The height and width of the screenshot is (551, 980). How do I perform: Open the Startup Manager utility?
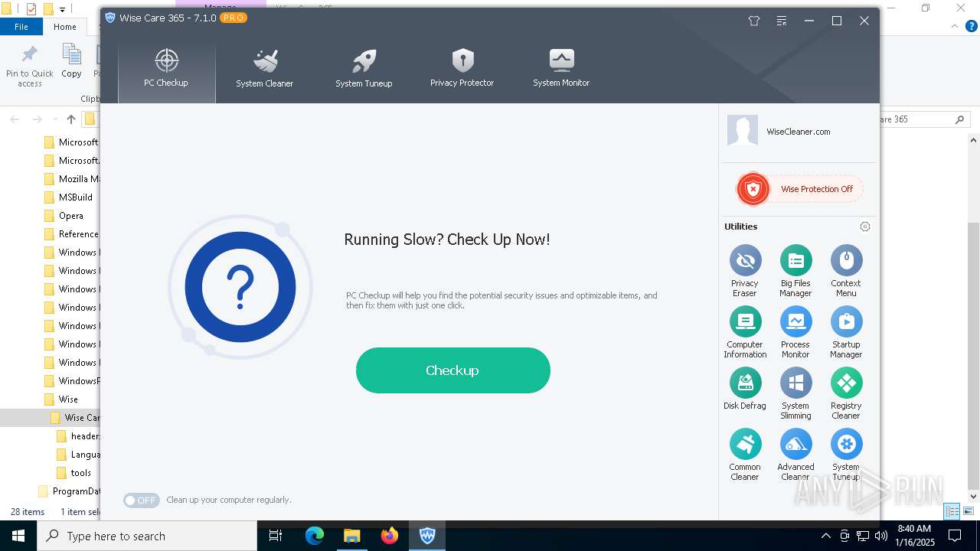click(846, 332)
